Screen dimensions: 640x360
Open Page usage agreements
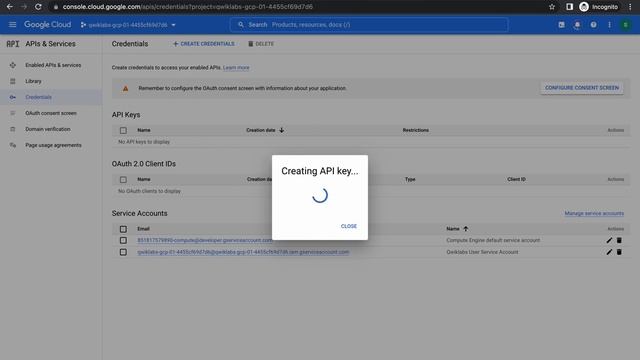coord(53,145)
